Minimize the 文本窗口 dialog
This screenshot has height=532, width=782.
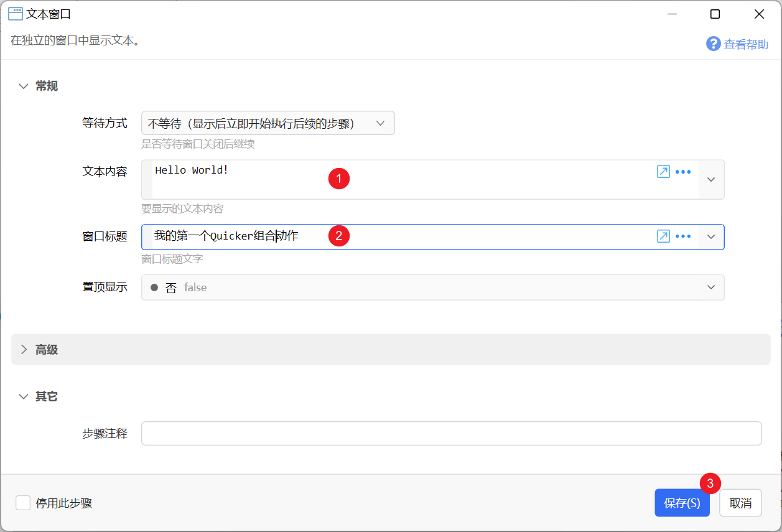(673, 14)
